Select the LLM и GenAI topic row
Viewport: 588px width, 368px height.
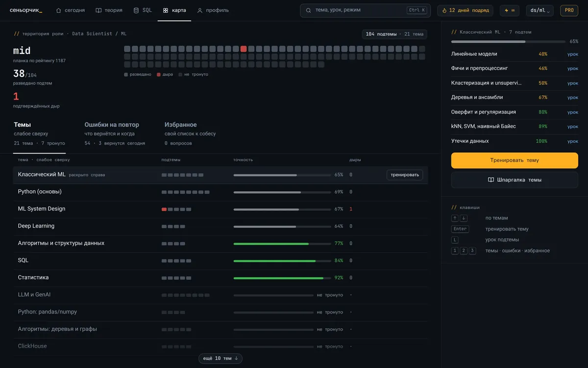[x=220, y=295]
